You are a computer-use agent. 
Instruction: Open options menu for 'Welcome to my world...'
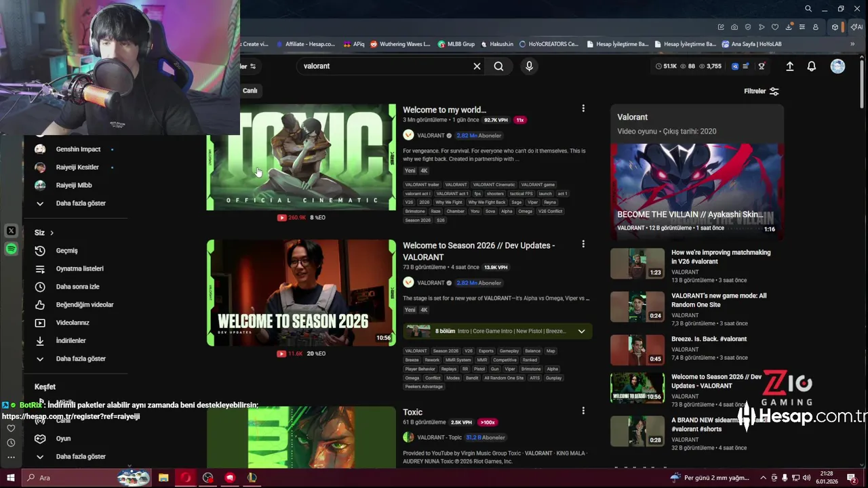583,108
